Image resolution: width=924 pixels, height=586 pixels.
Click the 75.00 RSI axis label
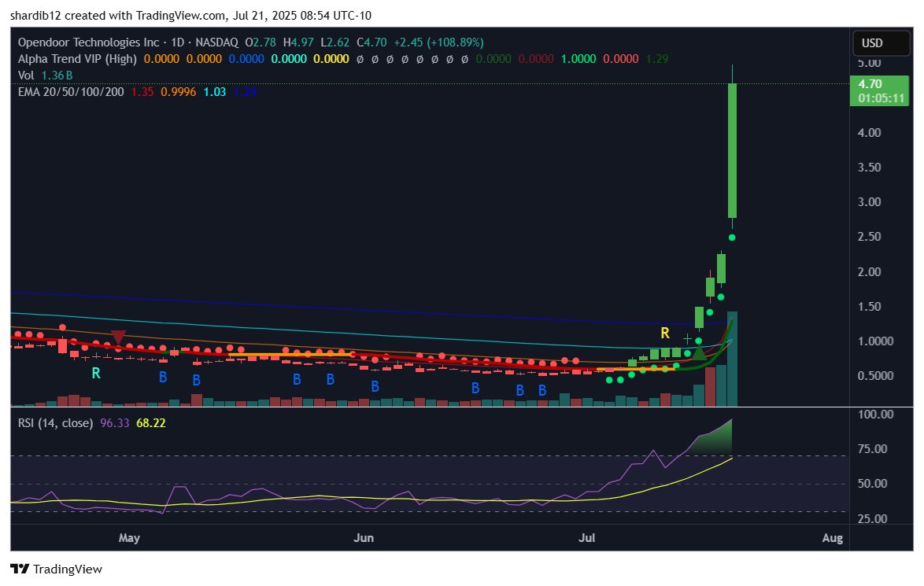click(x=872, y=449)
